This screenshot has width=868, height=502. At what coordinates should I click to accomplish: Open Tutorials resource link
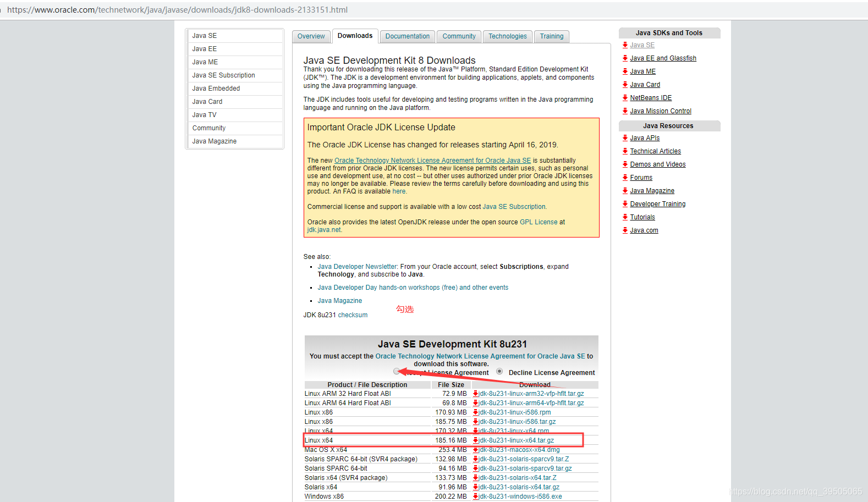[642, 217]
